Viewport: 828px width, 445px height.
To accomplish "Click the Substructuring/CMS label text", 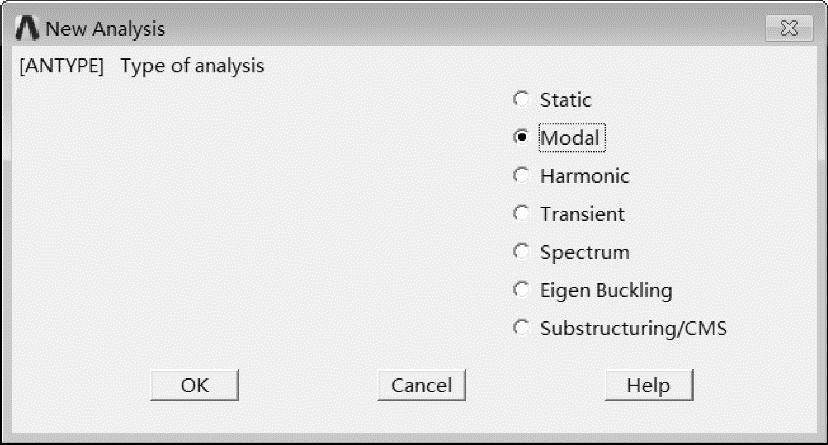I will click(x=633, y=328).
